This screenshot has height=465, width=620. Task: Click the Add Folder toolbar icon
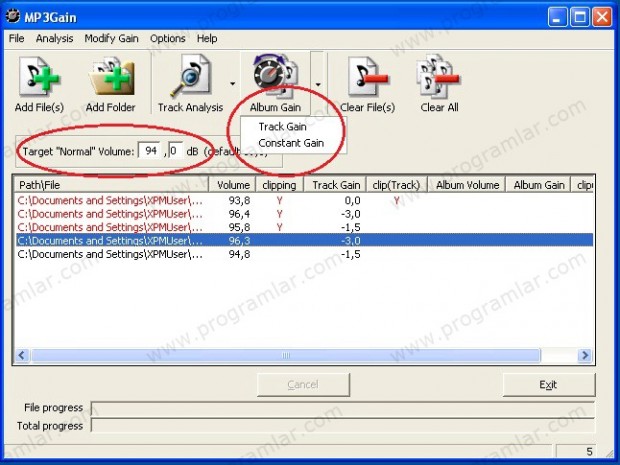[x=112, y=76]
